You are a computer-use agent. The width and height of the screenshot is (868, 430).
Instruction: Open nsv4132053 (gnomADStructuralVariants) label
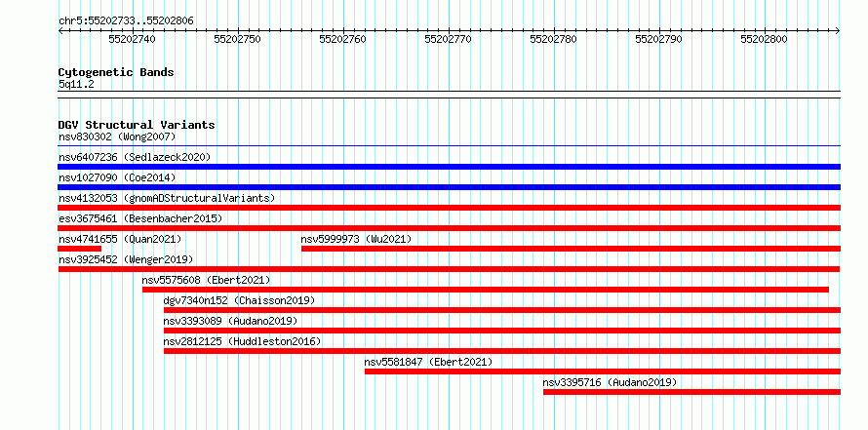pyautogui.click(x=167, y=198)
